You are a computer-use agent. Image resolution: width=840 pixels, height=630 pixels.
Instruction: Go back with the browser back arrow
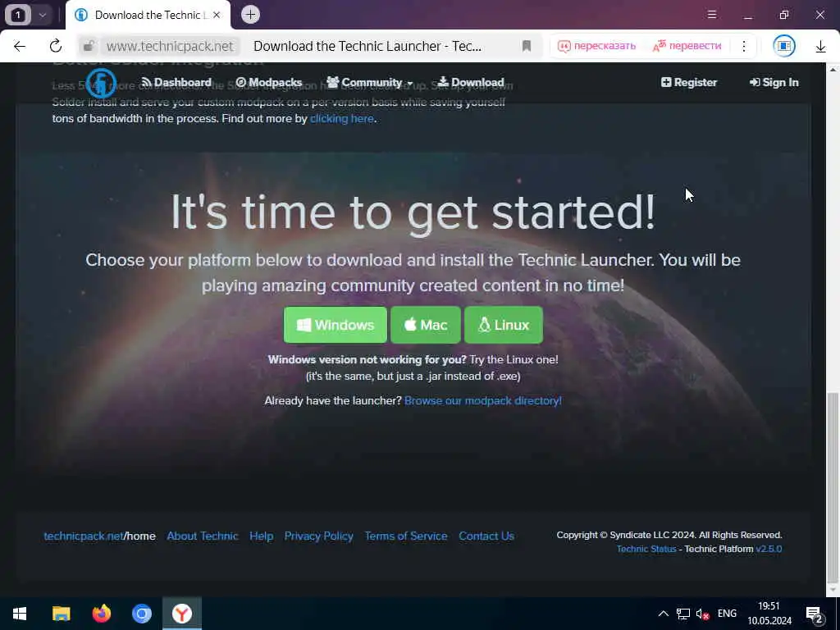tap(20, 46)
